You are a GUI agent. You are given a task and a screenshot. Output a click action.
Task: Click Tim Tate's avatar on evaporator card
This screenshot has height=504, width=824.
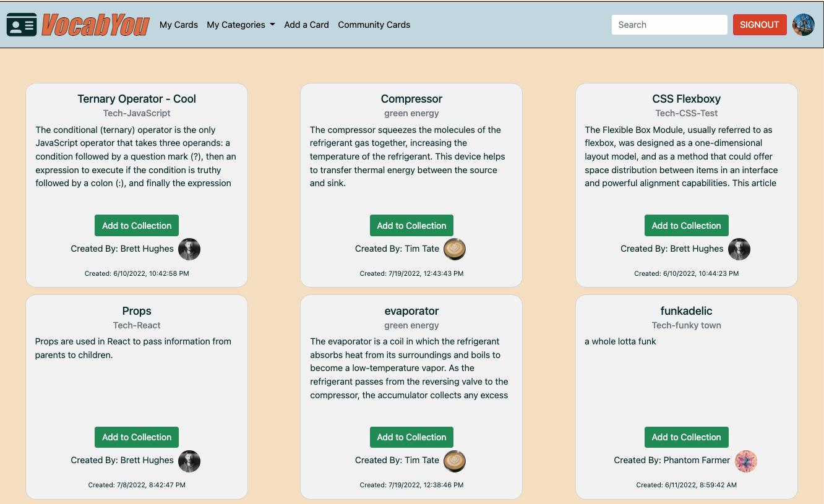click(x=455, y=461)
